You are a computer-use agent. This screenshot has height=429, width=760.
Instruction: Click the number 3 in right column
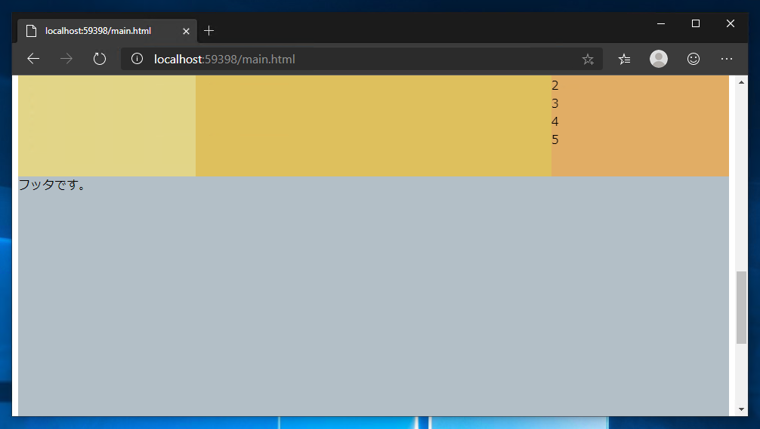(555, 104)
